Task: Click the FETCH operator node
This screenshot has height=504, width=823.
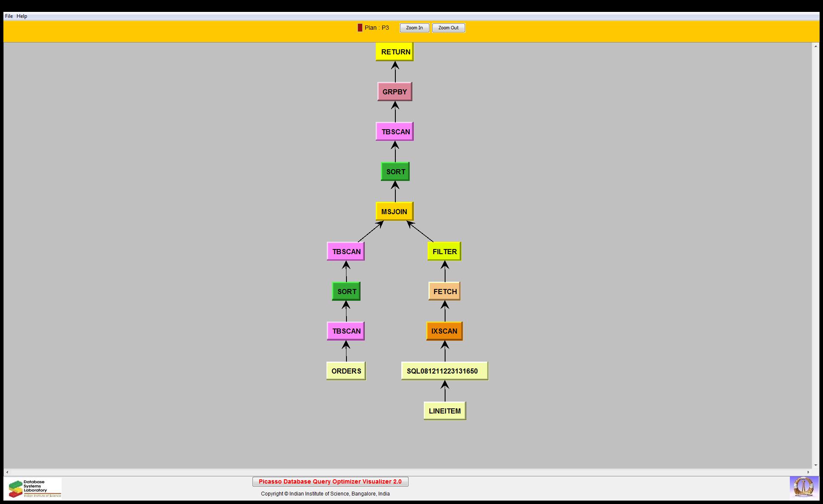Action: pos(445,292)
